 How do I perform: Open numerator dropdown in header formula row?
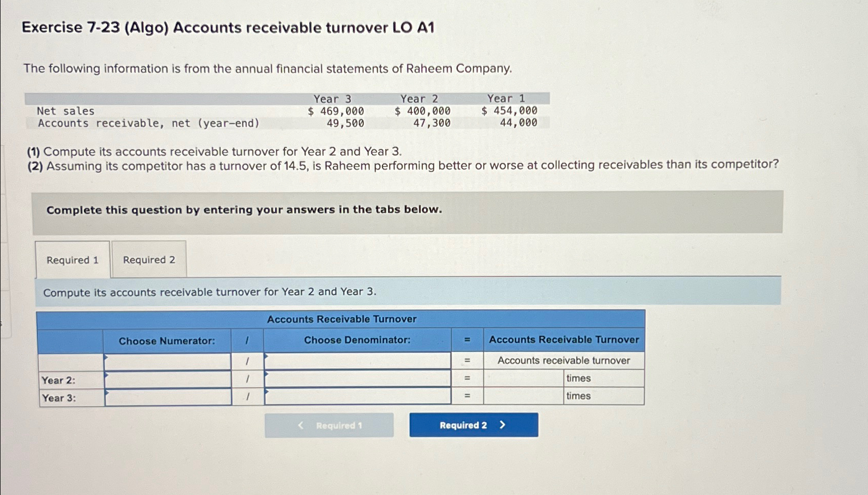[x=168, y=362]
